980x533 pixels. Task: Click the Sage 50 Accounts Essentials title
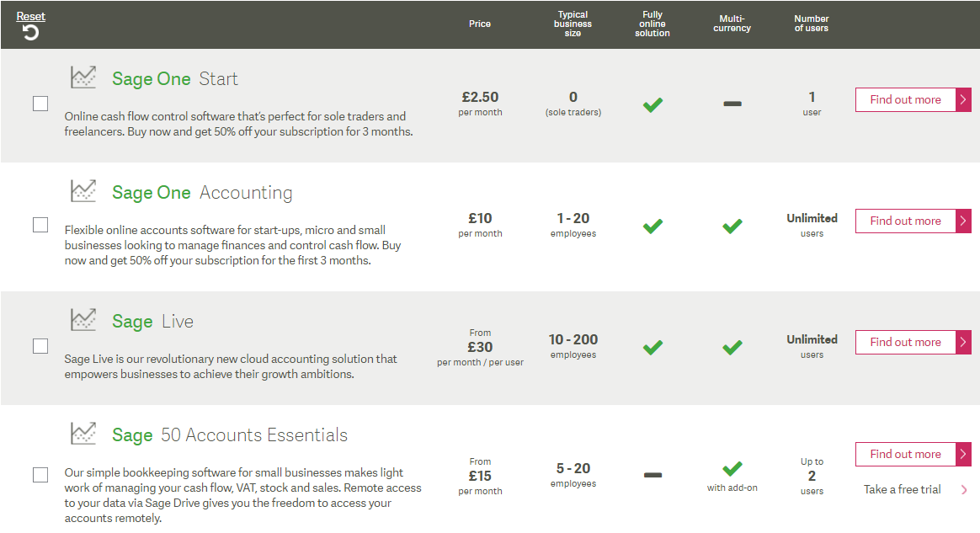229,434
